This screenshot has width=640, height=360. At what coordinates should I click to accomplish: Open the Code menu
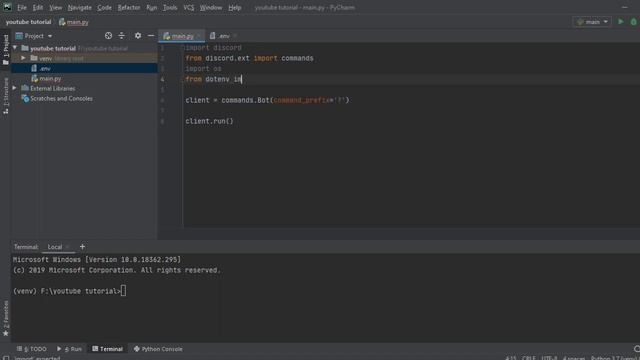(104, 7)
